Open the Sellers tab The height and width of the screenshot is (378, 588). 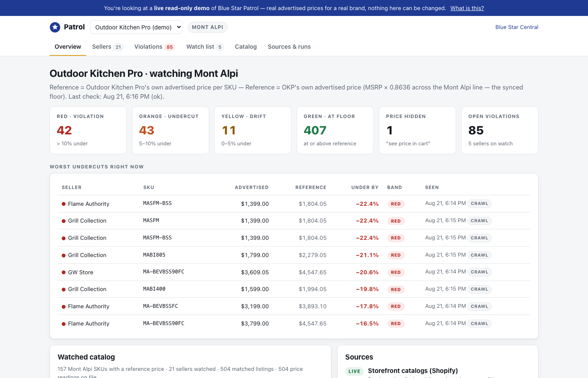pyautogui.click(x=108, y=47)
